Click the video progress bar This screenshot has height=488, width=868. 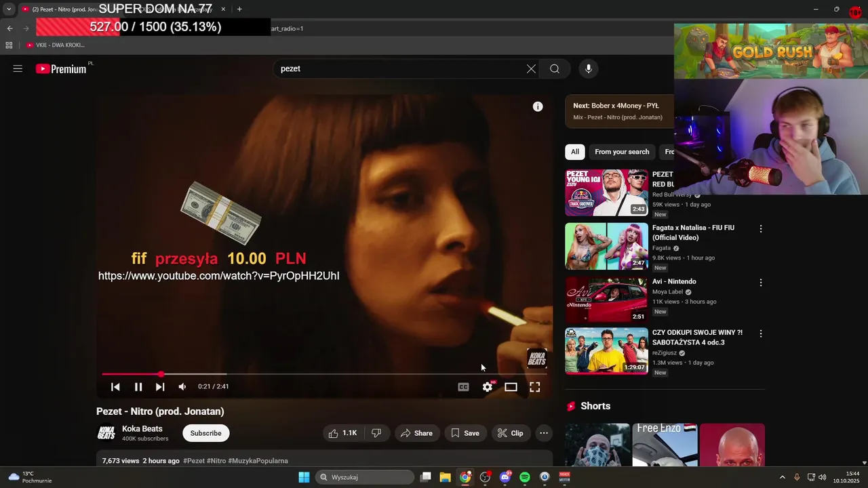(x=324, y=374)
